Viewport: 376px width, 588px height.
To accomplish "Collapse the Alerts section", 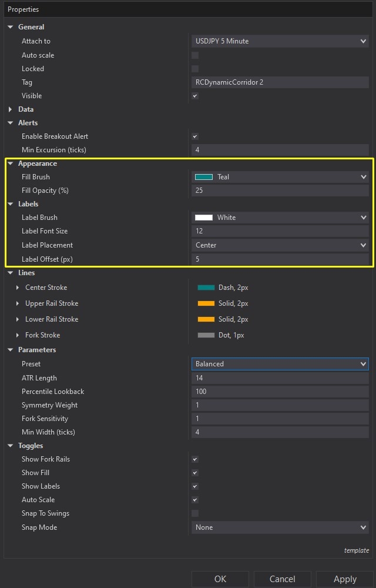I will 9,122.
